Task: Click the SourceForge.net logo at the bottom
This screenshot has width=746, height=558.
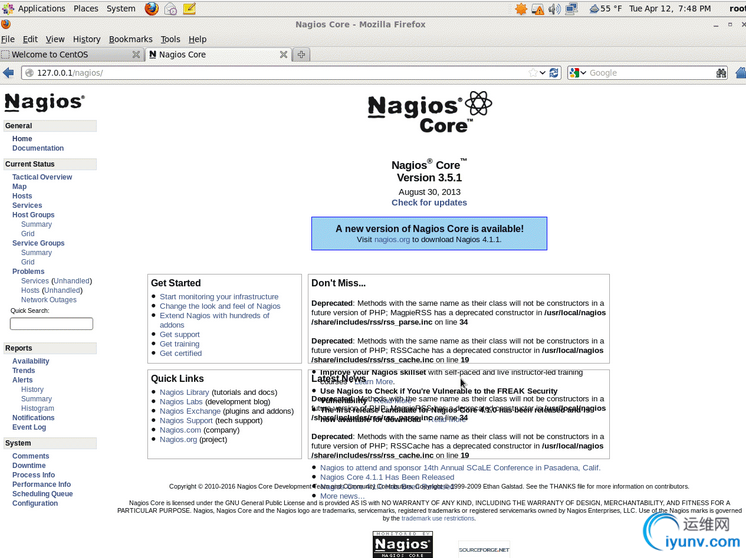Action: (x=484, y=549)
